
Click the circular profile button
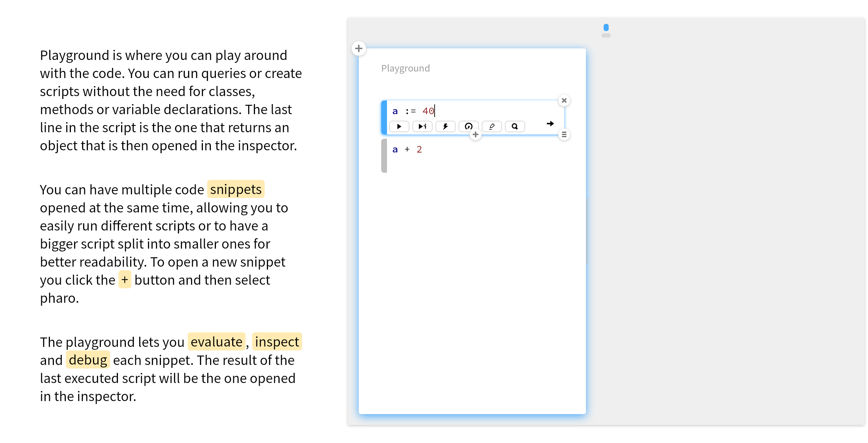(x=468, y=126)
